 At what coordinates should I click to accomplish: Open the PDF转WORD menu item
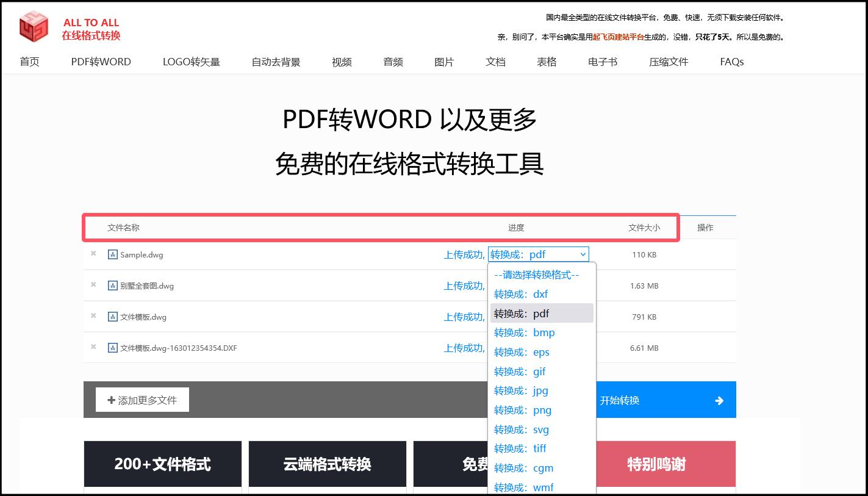click(101, 62)
